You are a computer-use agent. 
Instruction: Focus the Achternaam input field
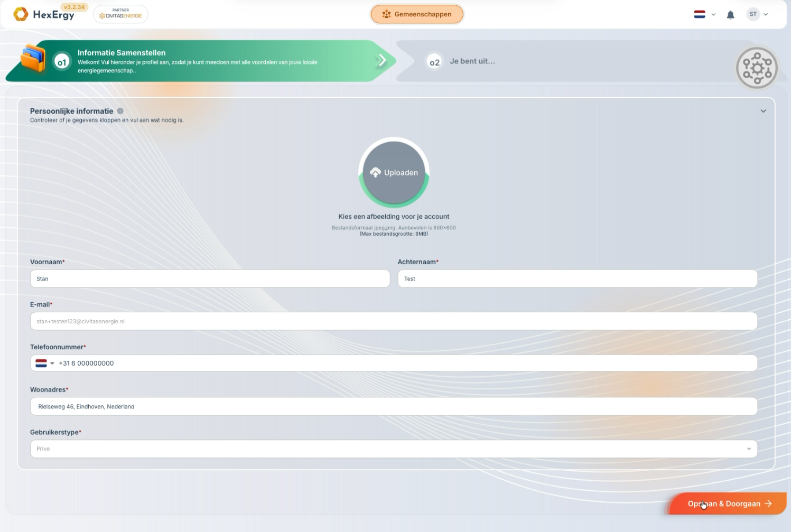click(578, 279)
